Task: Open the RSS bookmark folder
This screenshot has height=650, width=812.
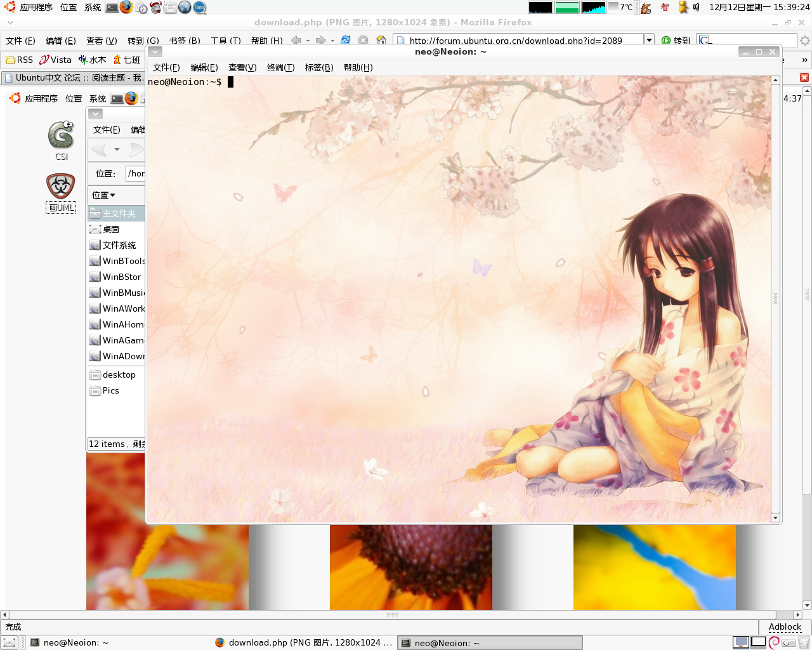Action: (19, 60)
